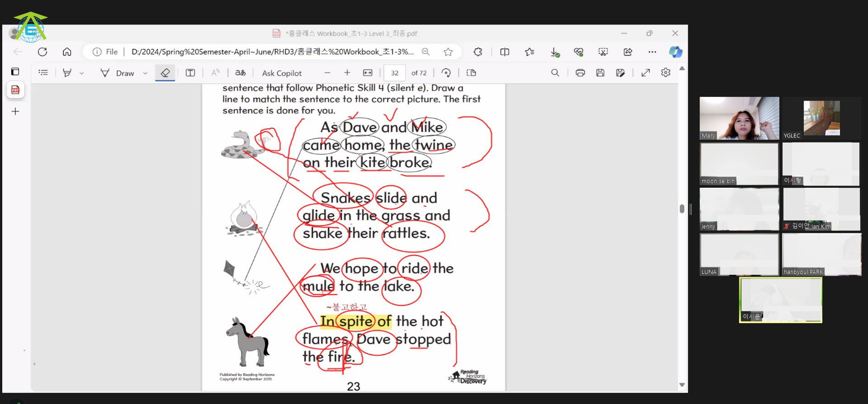Image resolution: width=868 pixels, height=404 pixels.
Task: Click Fit to width icon
Action: pyautogui.click(x=368, y=72)
